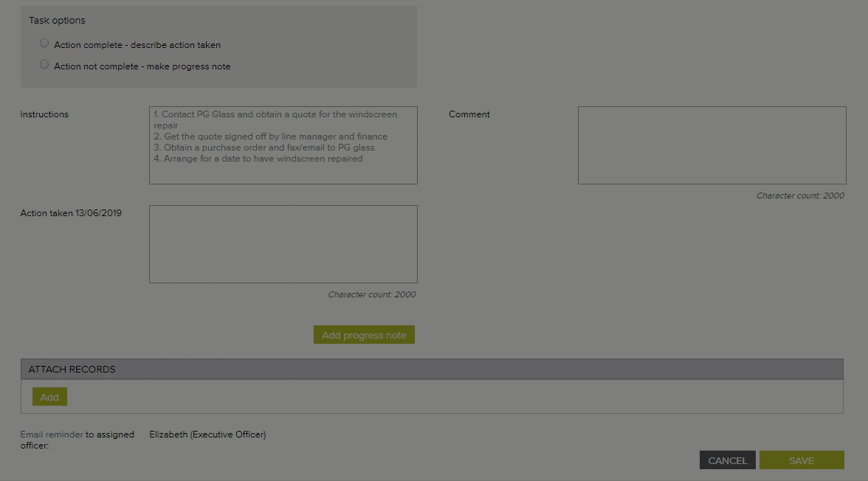Click inside the Instructions text box
Screen dimensions: 868x481
coord(283,145)
